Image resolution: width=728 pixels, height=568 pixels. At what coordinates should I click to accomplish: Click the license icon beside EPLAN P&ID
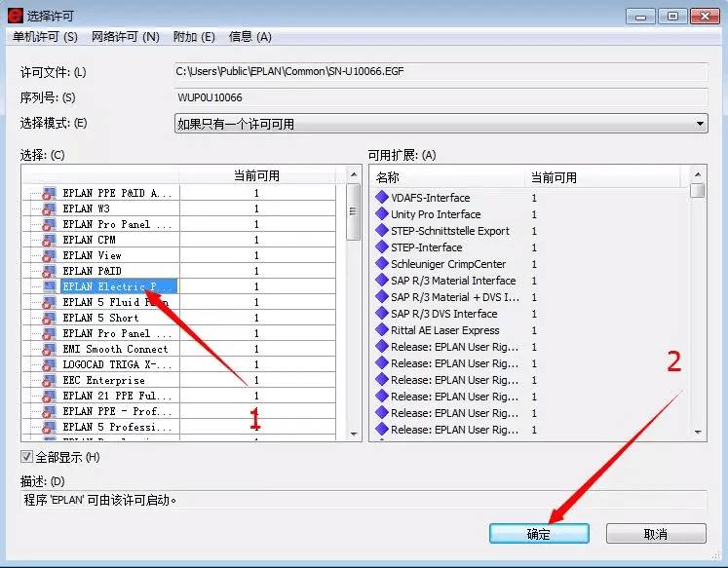coord(49,271)
